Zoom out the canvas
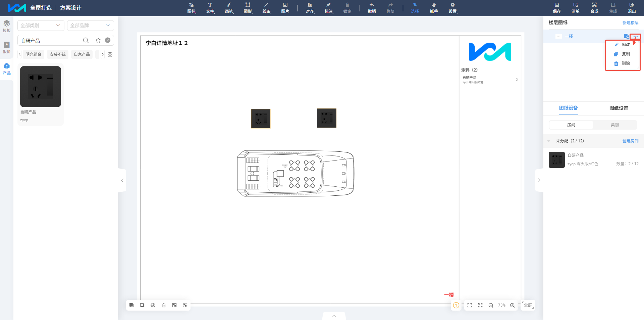This screenshot has height=320, width=644. coord(491,305)
